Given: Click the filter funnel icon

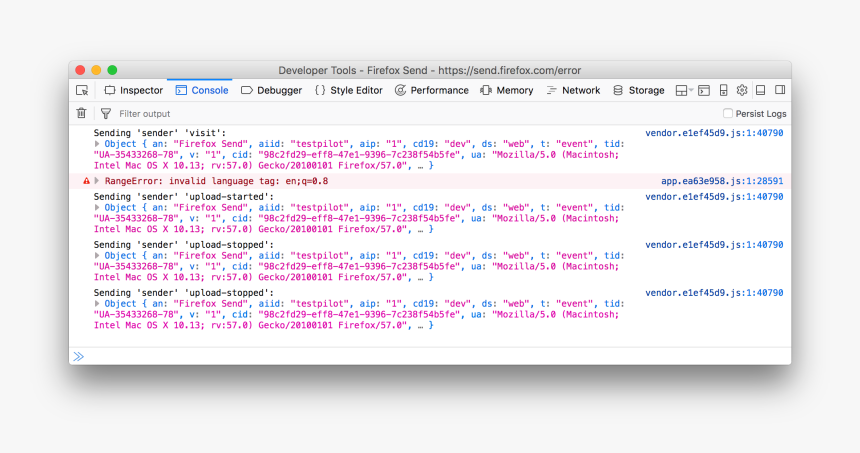Looking at the screenshot, I should tap(106, 114).
